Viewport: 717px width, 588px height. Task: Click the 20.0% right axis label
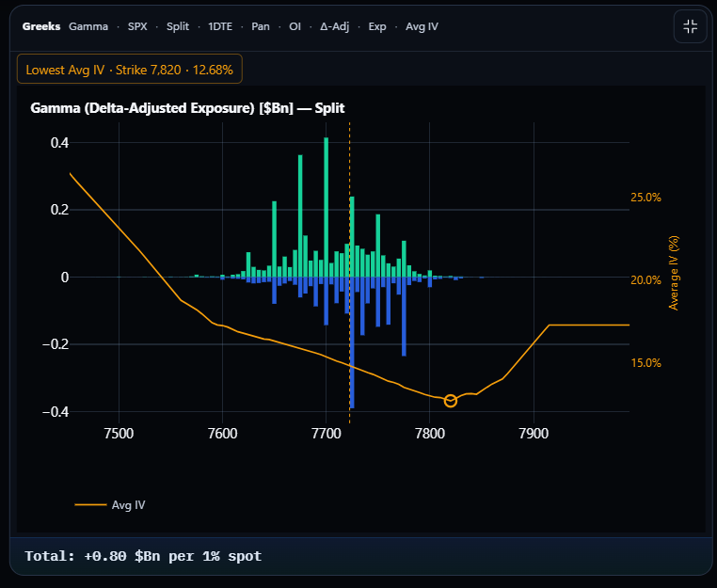[x=645, y=279]
